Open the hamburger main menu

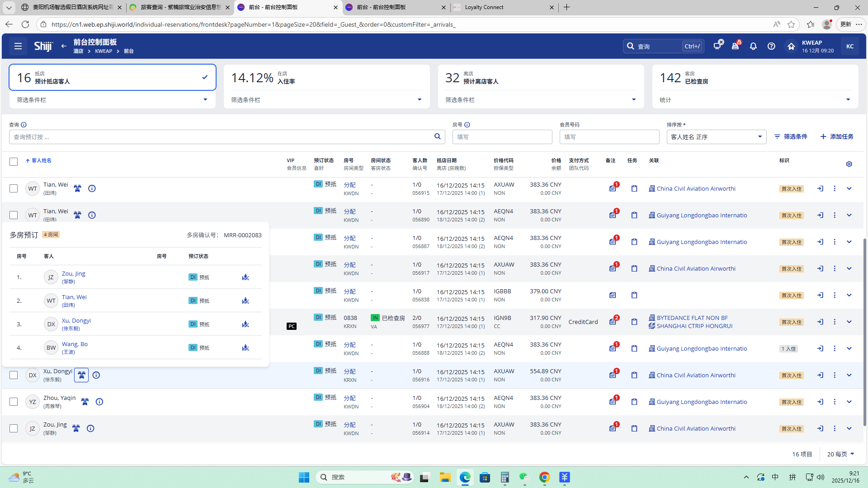[18, 46]
